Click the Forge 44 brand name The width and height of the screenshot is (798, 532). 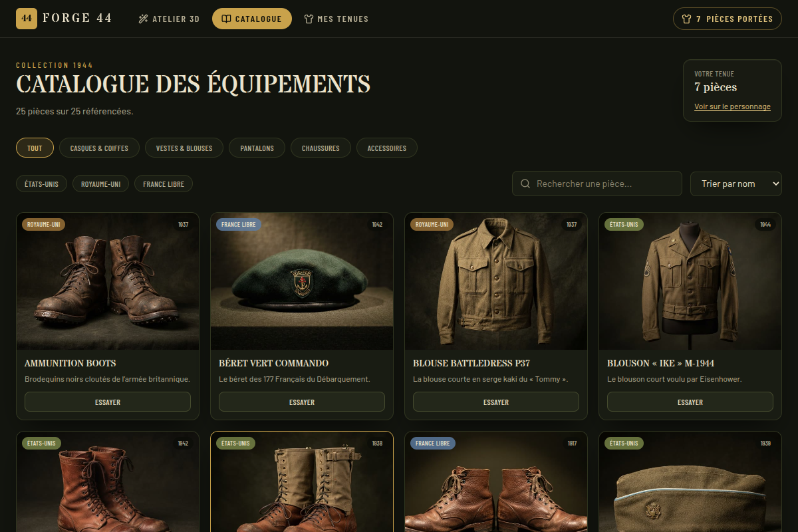point(77,19)
